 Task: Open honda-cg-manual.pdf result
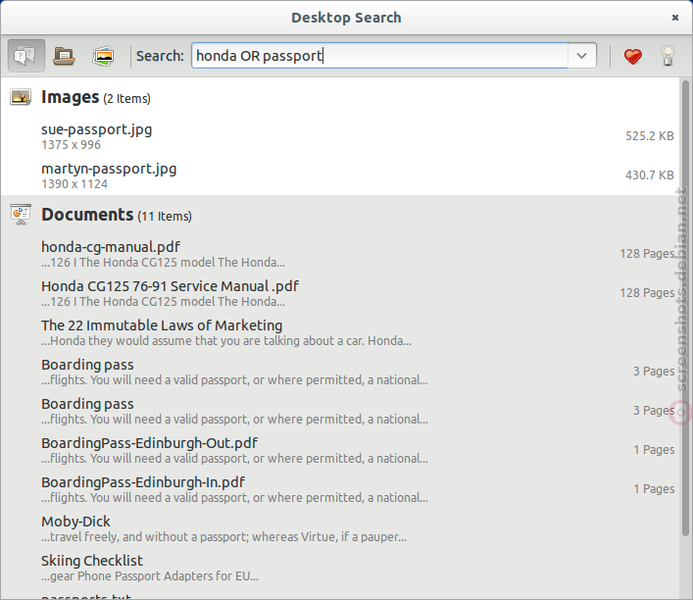(340, 254)
